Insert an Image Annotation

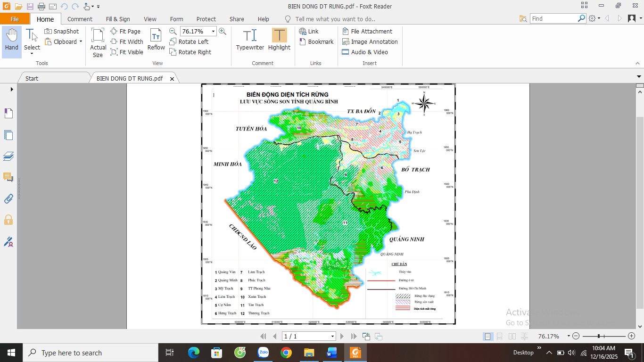point(370,41)
